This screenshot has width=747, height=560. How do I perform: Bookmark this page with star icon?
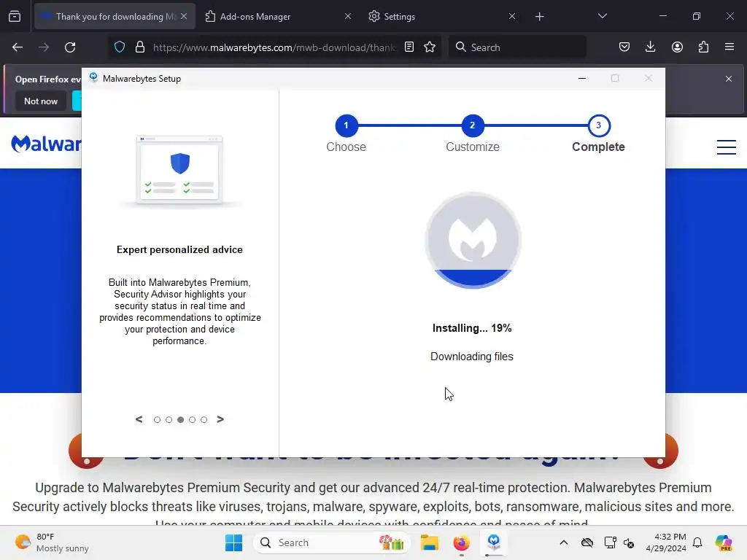430,47
